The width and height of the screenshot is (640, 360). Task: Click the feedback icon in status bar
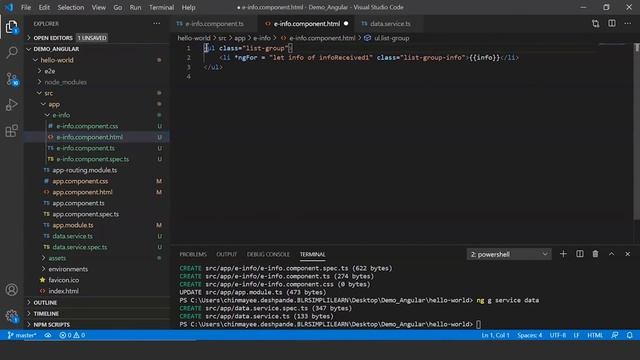click(x=615, y=335)
